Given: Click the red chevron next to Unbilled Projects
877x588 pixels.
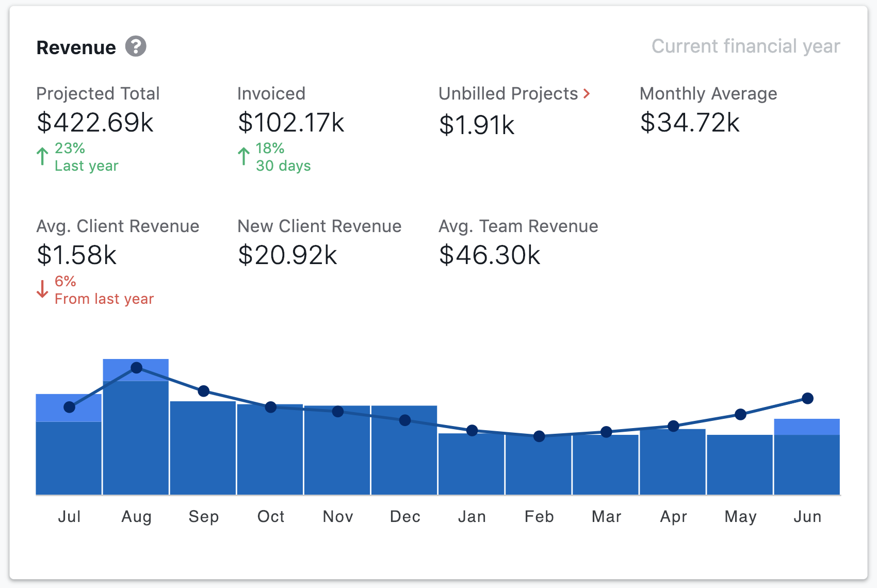Looking at the screenshot, I should pyautogui.click(x=587, y=93).
